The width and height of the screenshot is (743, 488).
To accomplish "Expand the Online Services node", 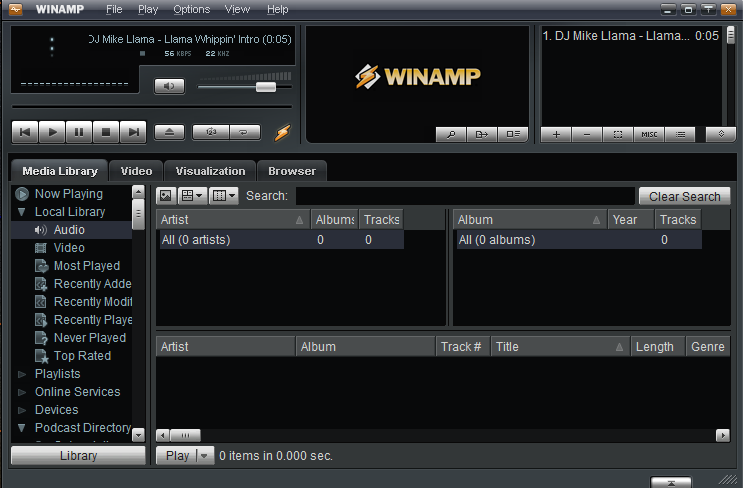I will (21, 392).
